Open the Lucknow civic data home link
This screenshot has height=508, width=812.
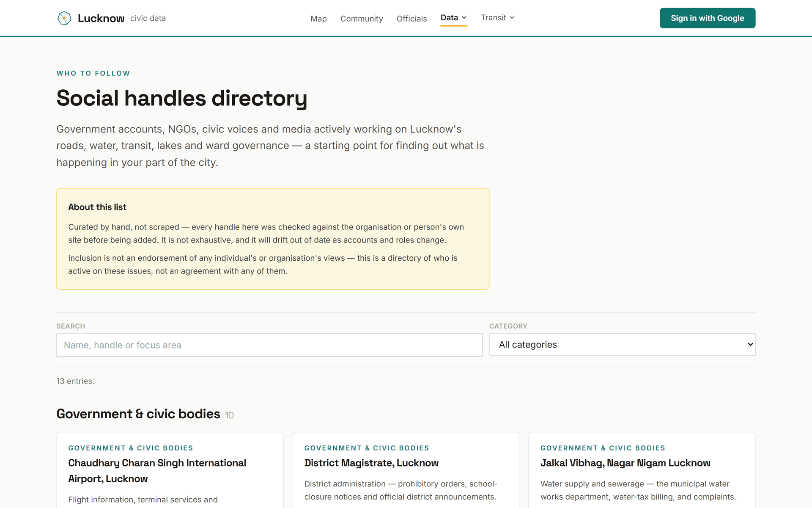(112, 18)
